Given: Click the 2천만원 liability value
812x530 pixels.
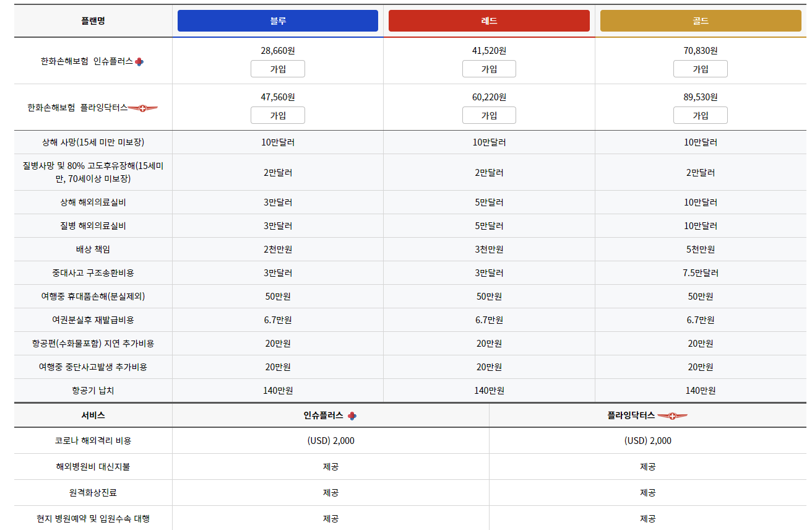Looking at the screenshot, I should (x=278, y=249).
